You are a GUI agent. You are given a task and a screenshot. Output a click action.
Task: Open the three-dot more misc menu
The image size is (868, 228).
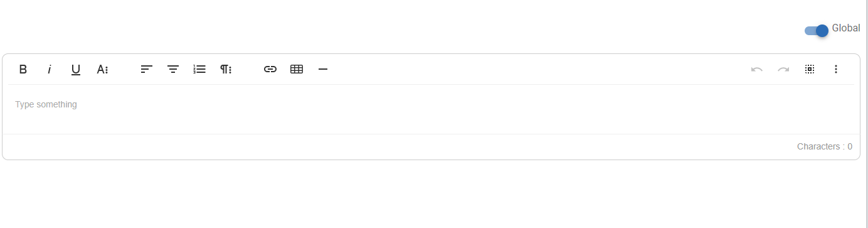(836, 69)
